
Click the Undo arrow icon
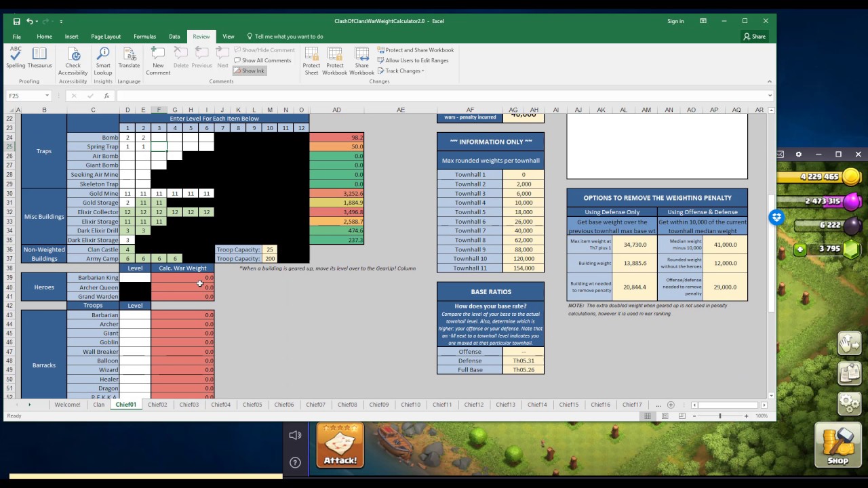coord(30,21)
